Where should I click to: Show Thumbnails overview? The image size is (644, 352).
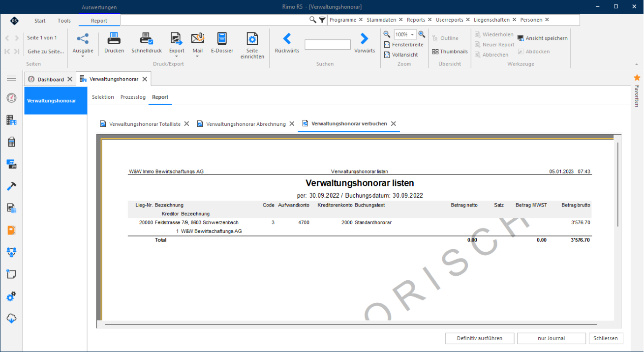(450, 52)
